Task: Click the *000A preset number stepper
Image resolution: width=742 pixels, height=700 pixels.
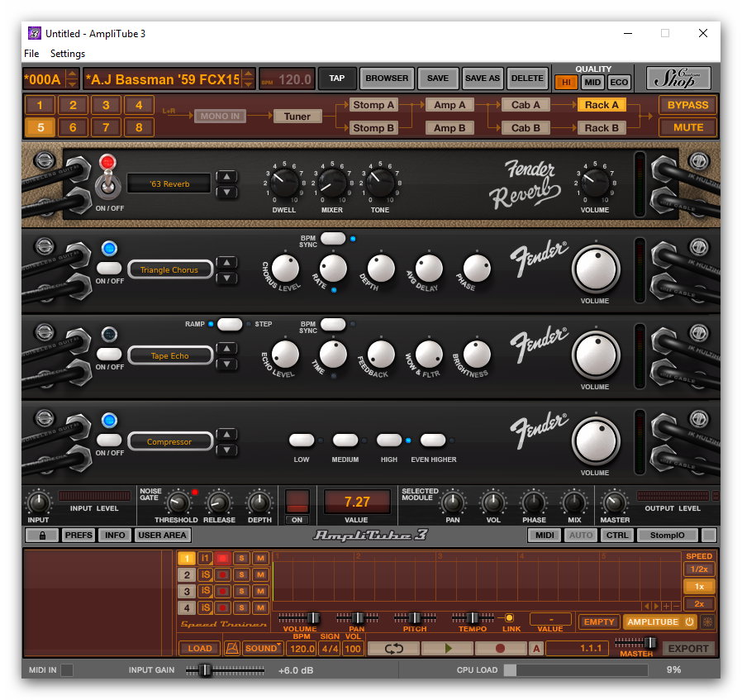Action: [x=72, y=79]
